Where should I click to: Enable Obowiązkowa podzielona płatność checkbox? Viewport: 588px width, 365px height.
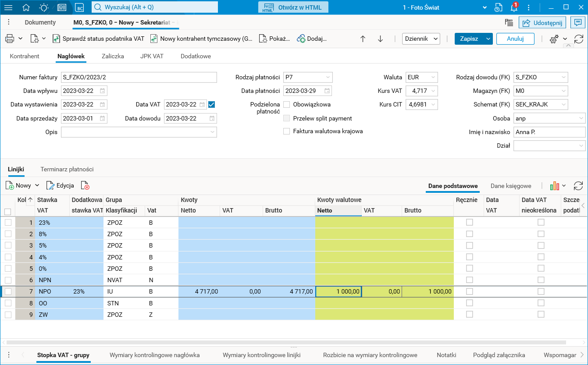point(287,105)
